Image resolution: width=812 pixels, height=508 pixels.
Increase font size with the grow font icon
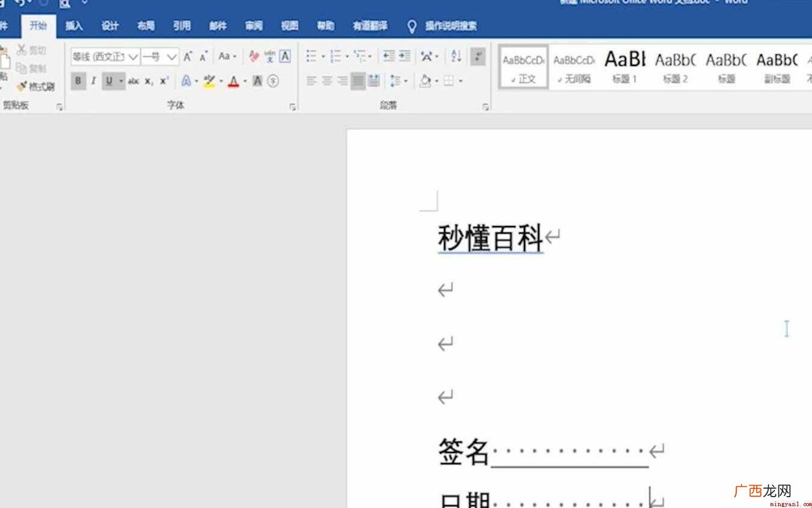coord(188,57)
